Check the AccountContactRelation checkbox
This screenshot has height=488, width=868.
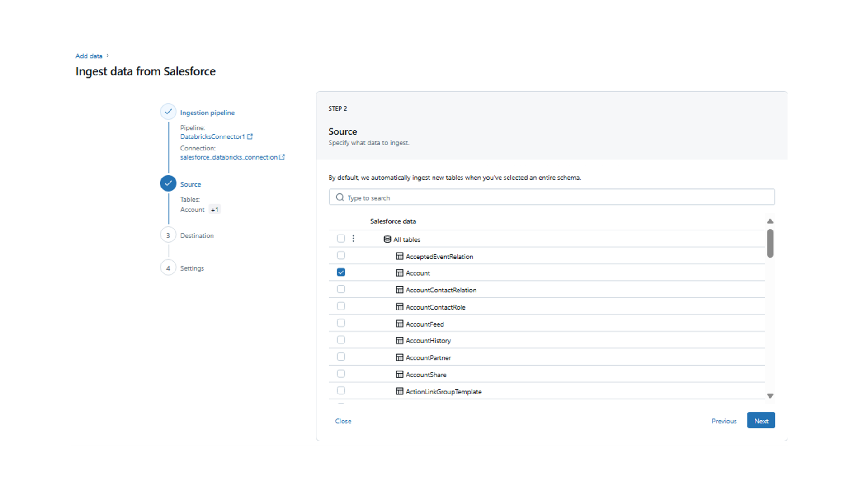pos(341,289)
